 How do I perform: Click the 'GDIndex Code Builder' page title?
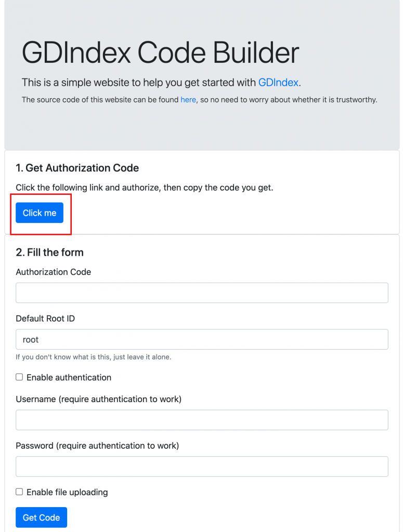160,52
